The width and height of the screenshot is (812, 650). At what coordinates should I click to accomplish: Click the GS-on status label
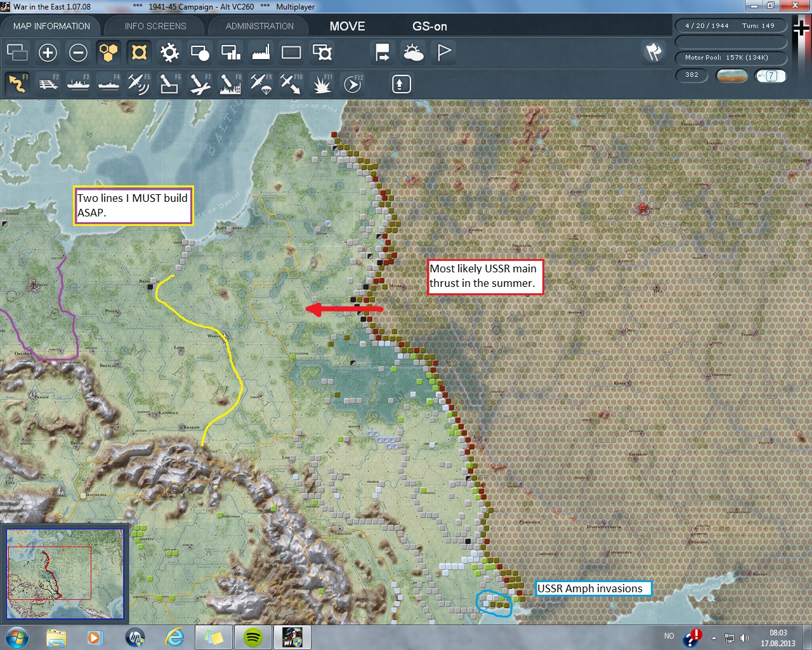pyautogui.click(x=429, y=26)
